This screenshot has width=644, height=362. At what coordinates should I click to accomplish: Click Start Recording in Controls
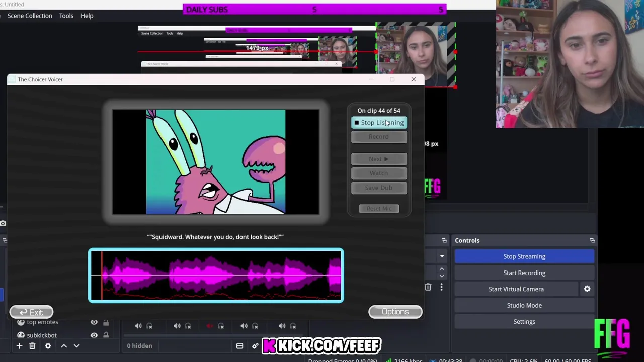524,273
